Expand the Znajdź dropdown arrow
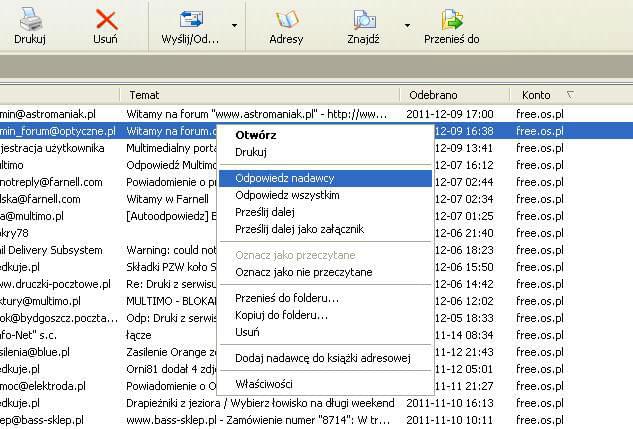Screen dimensions: 633x429 tap(407, 24)
